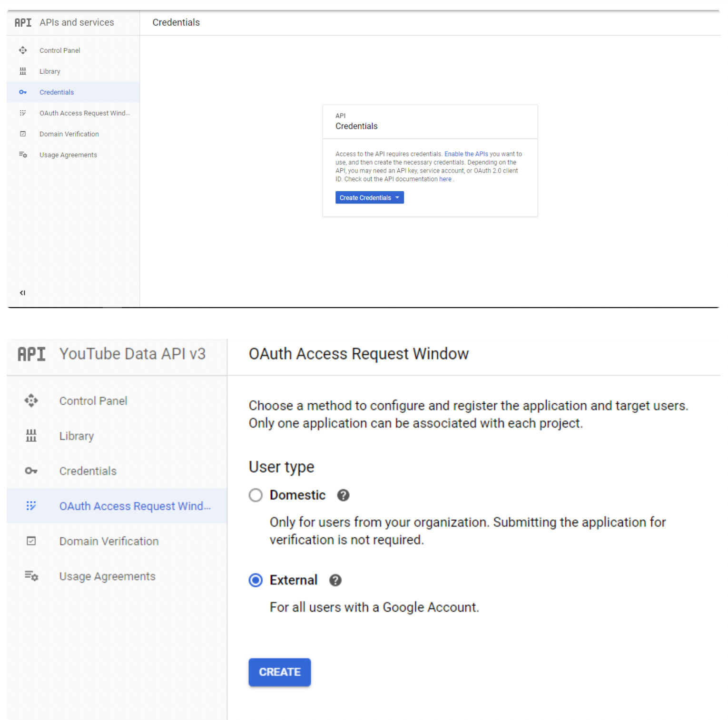
Task: Select the External user type radio button
Action: point(256,580)
